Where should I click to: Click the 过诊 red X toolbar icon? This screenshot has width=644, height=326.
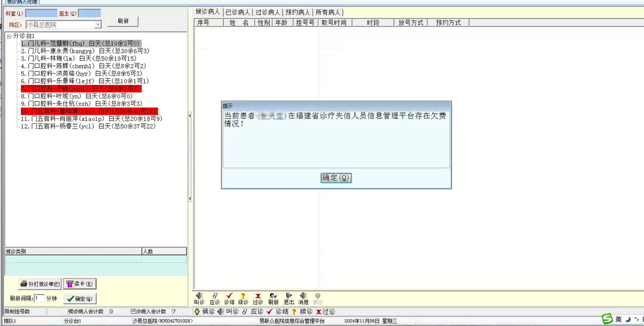pos(258,298)
